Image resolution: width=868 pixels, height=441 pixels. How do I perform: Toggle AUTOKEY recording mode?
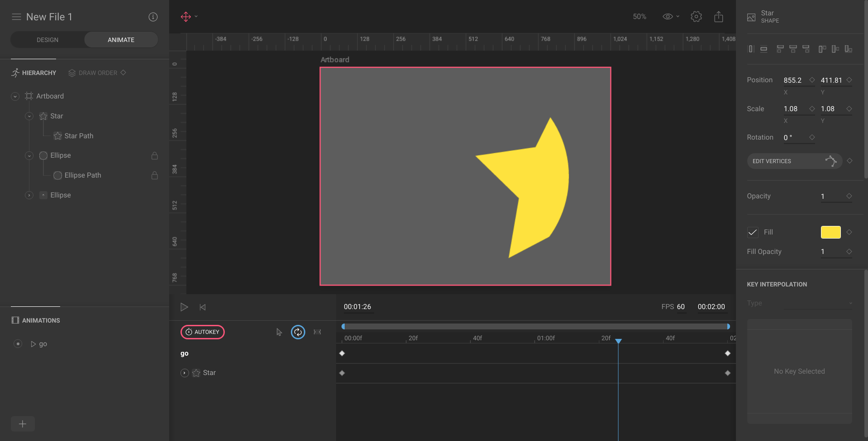pos(202,332)
